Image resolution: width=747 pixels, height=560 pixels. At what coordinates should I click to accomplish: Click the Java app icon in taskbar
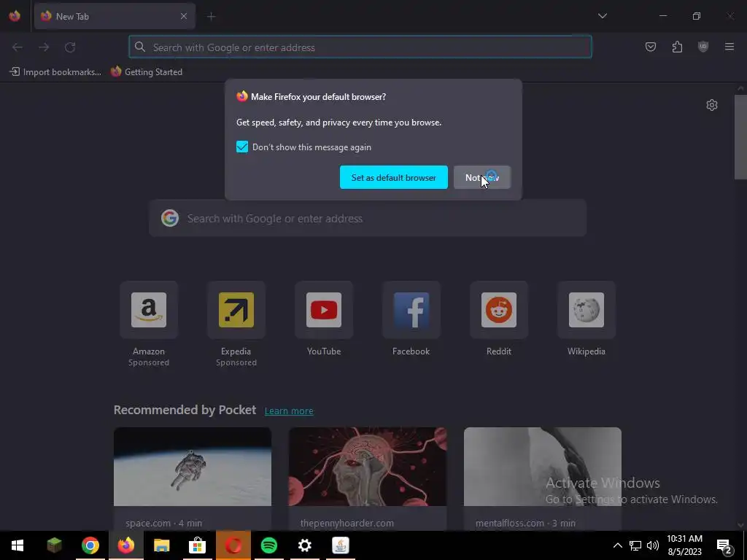(340, 545)
